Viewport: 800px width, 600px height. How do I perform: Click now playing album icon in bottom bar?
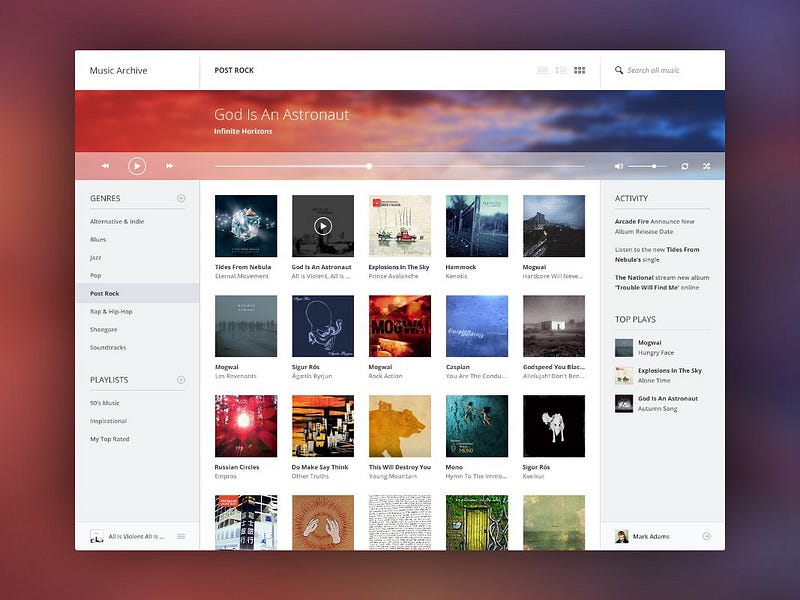coord(96,536)
